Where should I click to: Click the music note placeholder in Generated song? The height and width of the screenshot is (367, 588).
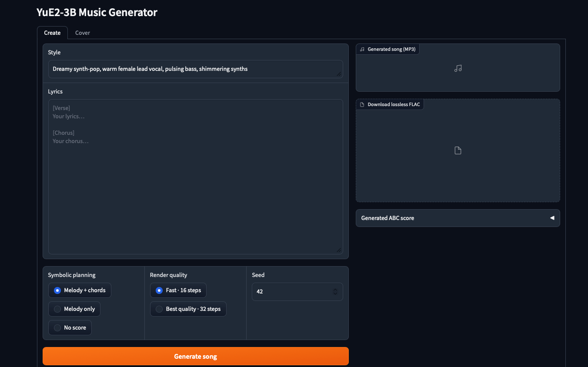[x=458, y=68]
